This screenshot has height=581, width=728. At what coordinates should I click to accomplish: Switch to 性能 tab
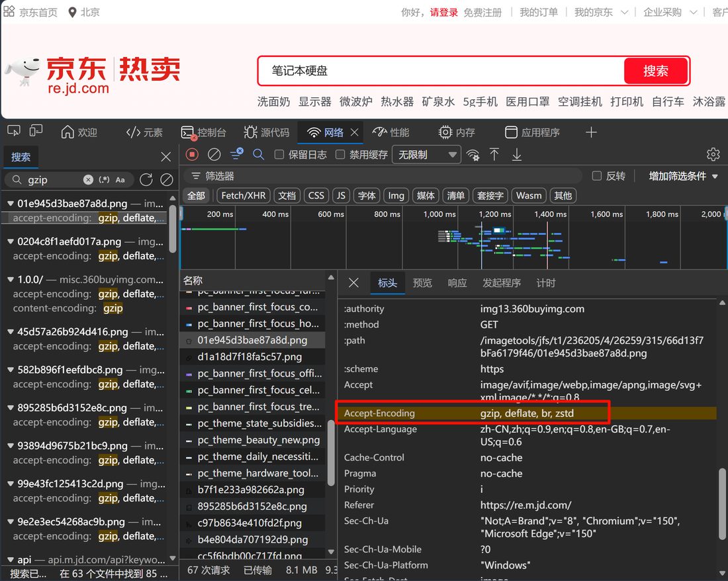391,132
